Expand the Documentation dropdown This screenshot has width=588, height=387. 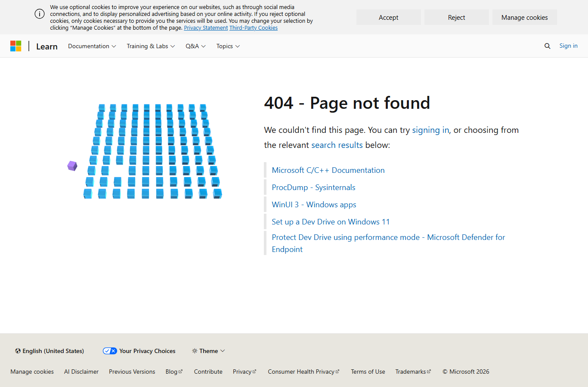pos(92,46)
